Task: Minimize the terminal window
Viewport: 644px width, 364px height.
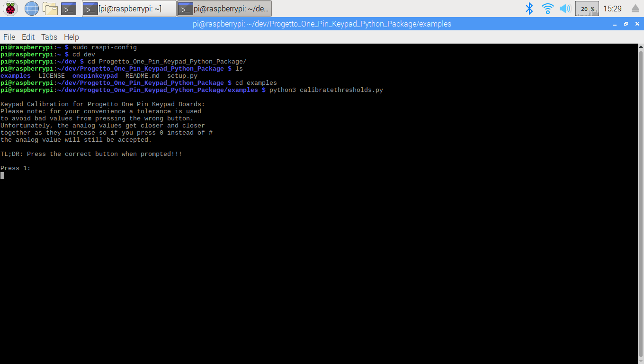Action: click(x=615, y=24)
